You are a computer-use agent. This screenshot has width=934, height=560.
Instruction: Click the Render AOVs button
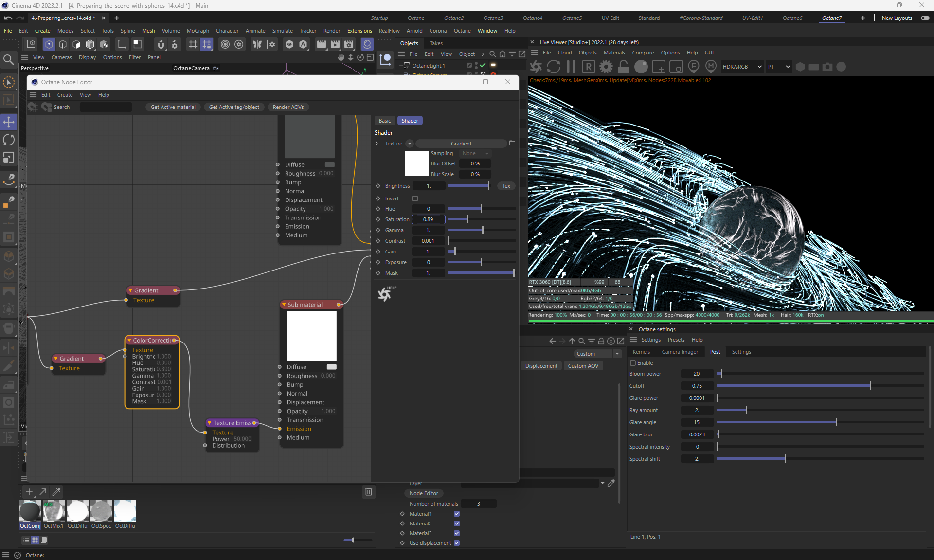[x=288, y=107]
